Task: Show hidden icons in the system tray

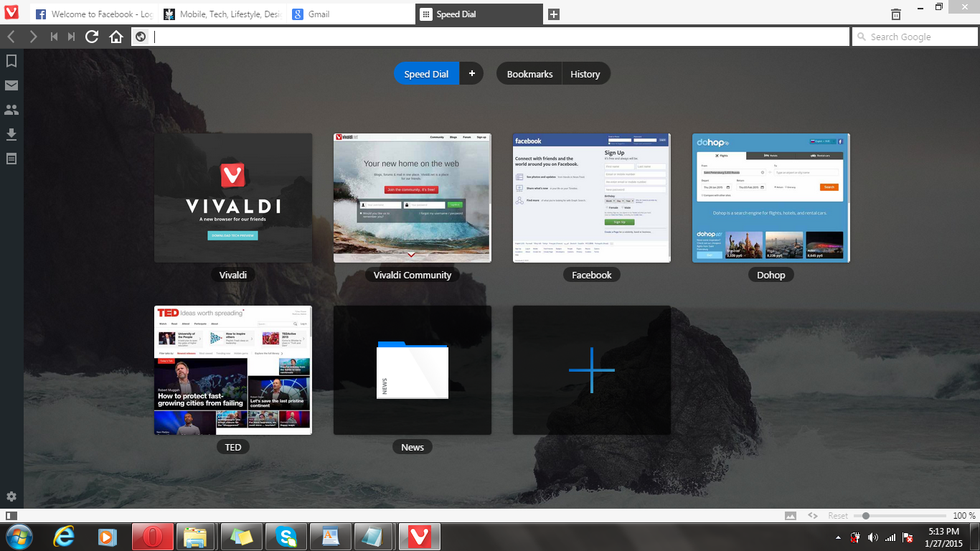Action: click(x=838, y=537)
